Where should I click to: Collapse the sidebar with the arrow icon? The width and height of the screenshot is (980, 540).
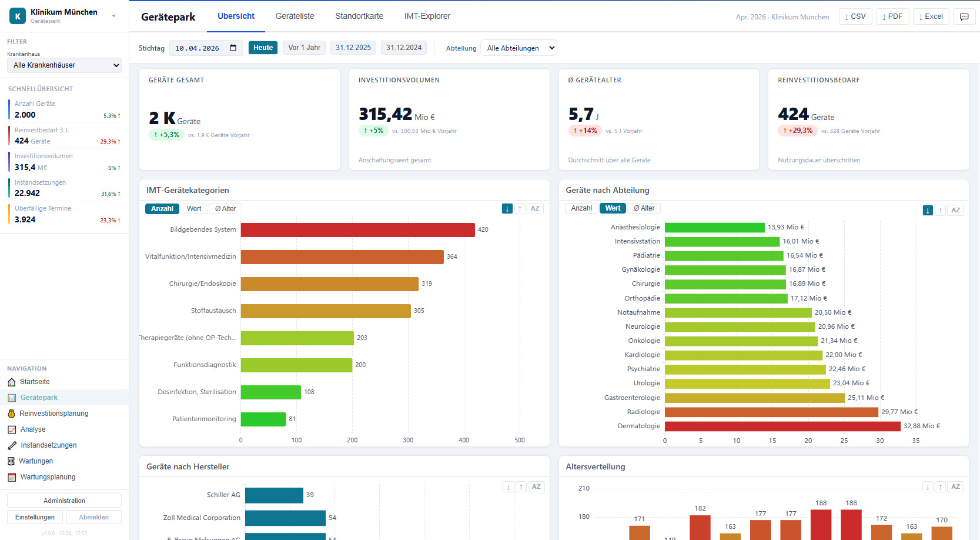(x=113, y=16)
